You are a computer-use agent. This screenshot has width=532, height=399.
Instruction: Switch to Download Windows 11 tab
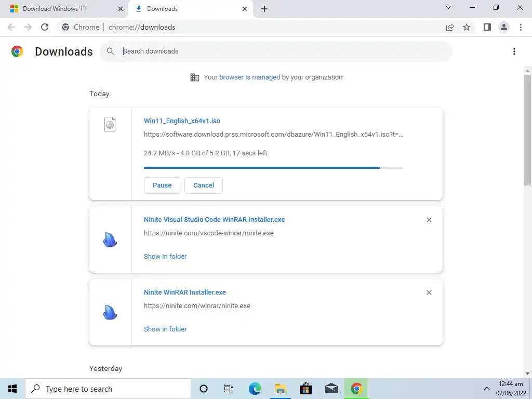(x=64, y=9)
